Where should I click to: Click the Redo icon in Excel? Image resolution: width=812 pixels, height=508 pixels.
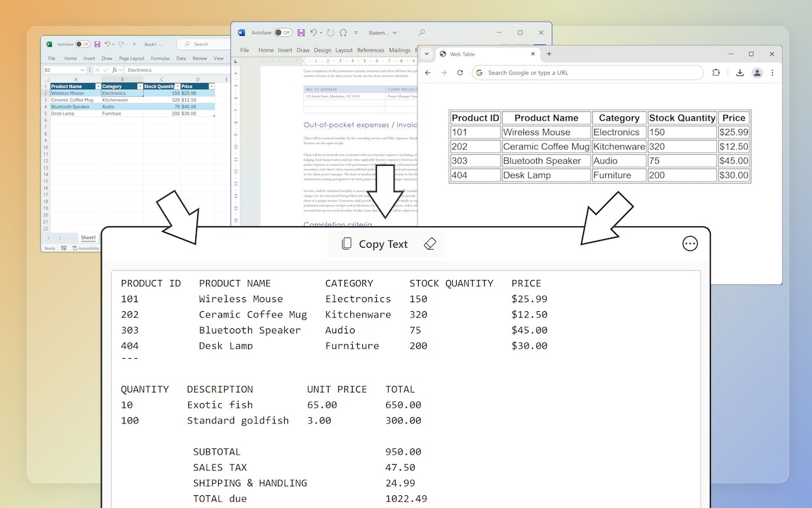click(122, 44)
